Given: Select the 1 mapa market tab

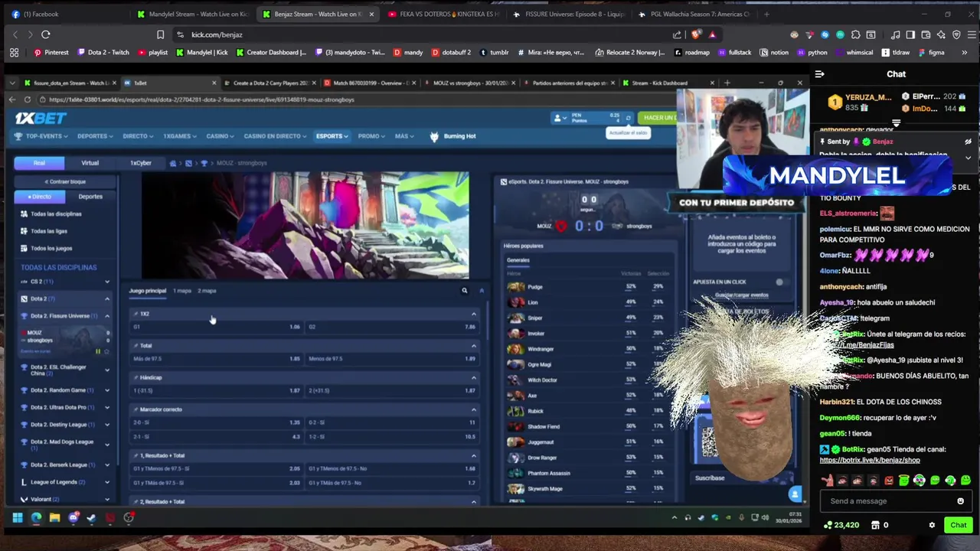Looking at the screenshot, I should coord(181,291).
